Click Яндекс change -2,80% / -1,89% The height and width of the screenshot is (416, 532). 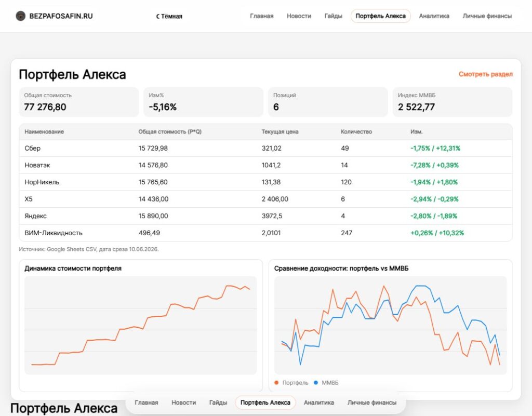coord(434,216)
